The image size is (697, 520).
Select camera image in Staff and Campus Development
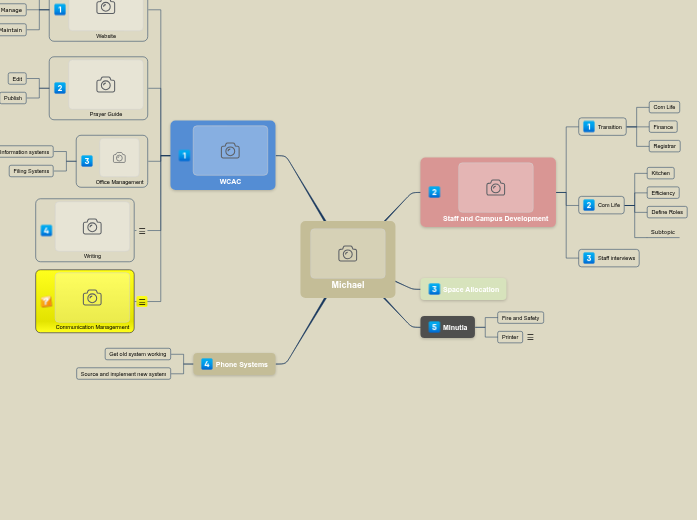[495, 187]
